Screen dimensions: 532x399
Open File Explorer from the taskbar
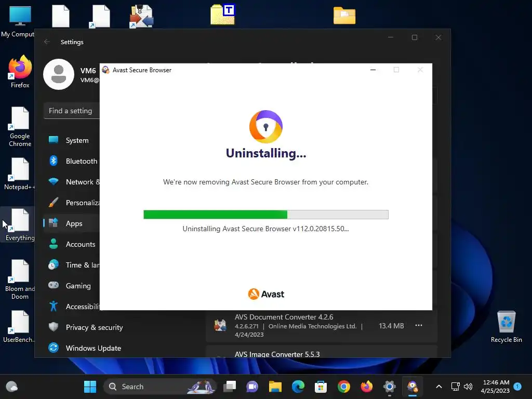(x=275, y=387)
